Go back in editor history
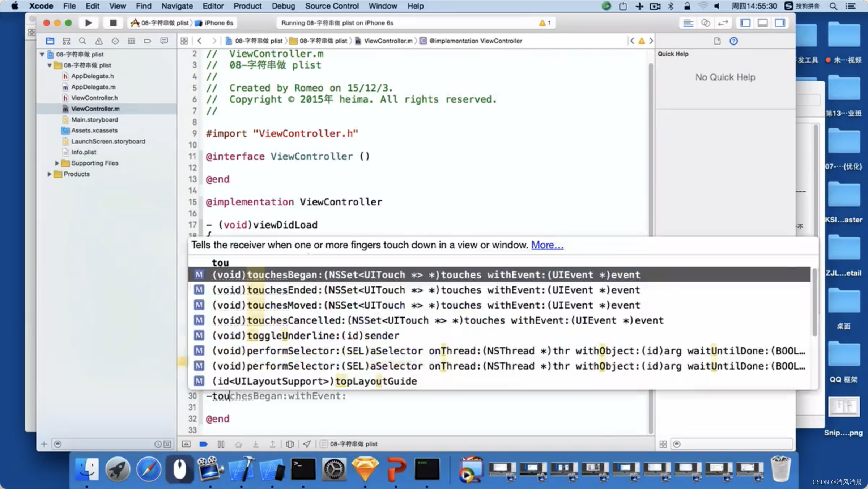This screenshot has width=868, height=489. (x=200, y=41)
